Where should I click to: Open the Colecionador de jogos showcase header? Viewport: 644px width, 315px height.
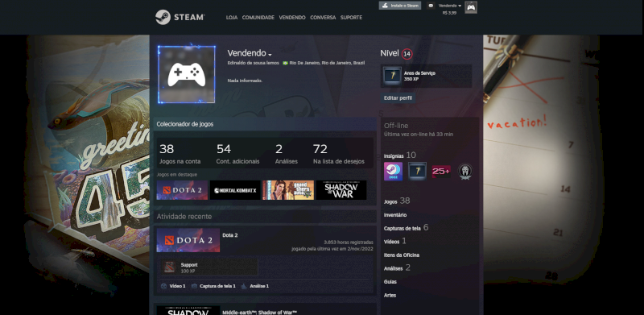pyautogui.click(x=265, y=124)
